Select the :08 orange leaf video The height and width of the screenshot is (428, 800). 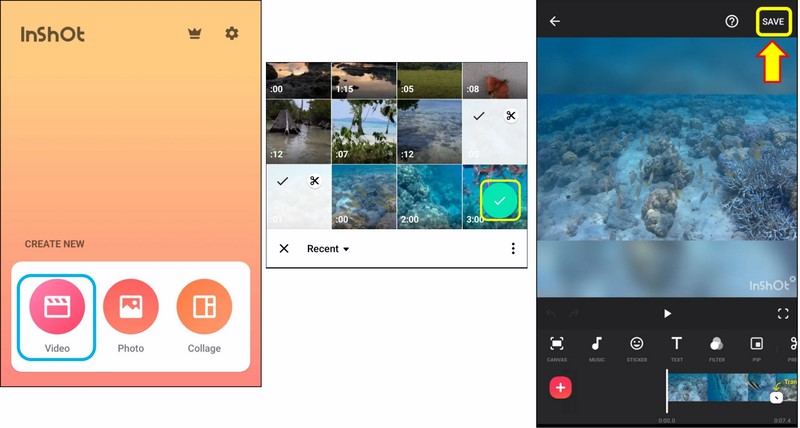click(x=494, y=80)
